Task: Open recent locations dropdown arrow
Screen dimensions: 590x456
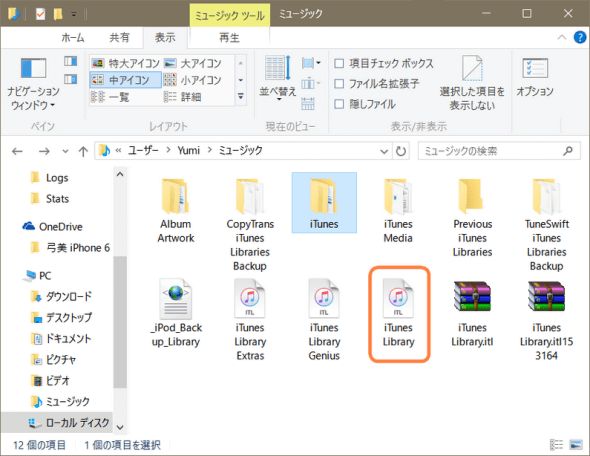Action: click(65, 151)
